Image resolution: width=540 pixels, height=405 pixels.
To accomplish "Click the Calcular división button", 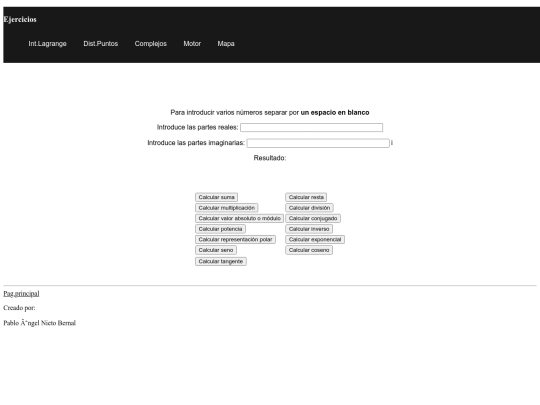I will click(309, 208).
